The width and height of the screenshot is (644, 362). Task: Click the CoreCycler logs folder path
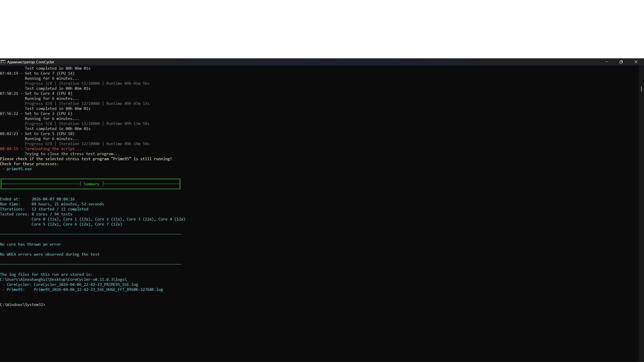coord(63,280)
